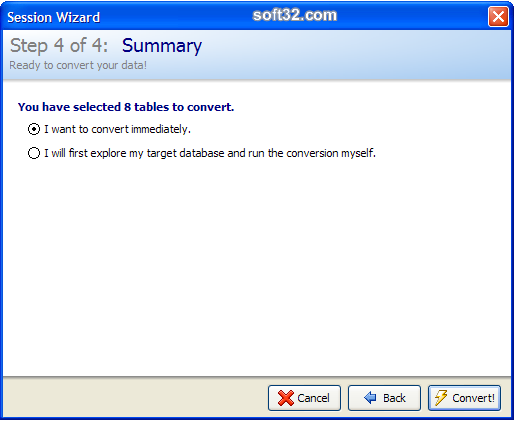Start conversion with the Convert! button

point(464,398)
